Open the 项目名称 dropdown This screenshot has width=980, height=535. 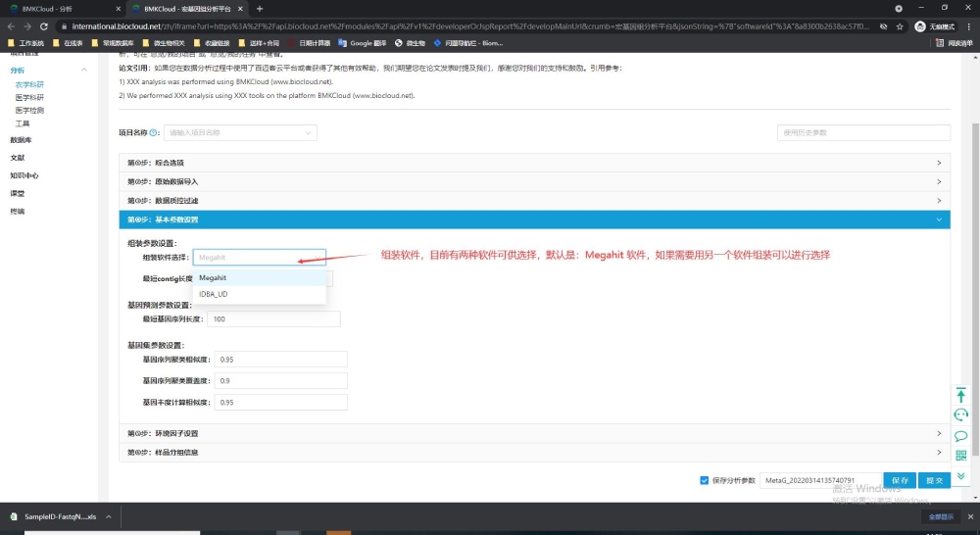(240, 132)
